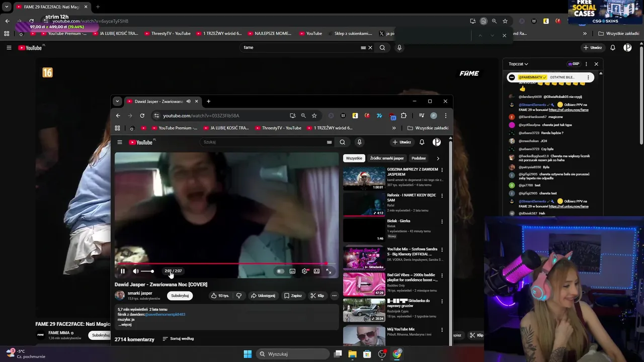Mute the Dawid Jasper tab audio
The image size is (644, 362).
189,101
